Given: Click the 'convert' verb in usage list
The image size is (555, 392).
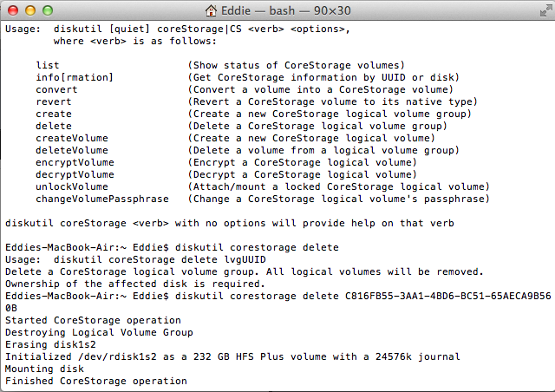Looking at the screenshot, I should [56, 89].
